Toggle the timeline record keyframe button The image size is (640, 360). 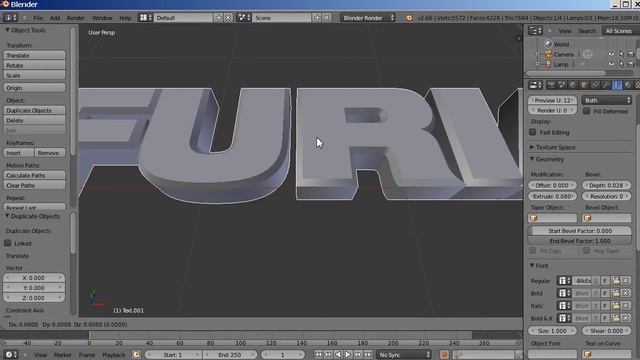(x=444, y=355)
